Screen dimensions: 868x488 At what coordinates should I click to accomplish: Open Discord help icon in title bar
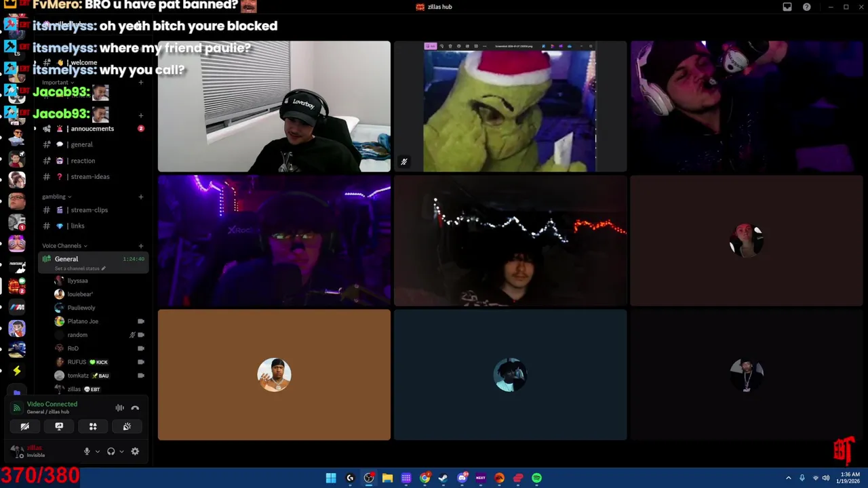coord(806,7)
